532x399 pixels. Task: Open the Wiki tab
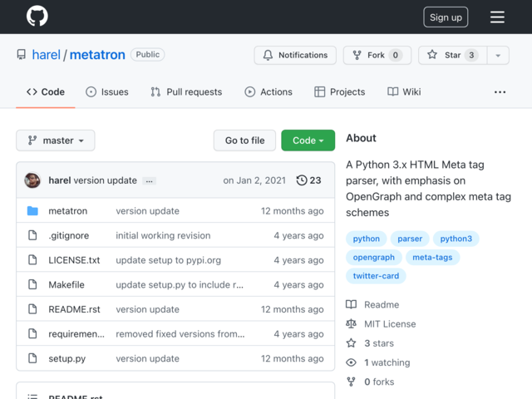click(404, 92)
